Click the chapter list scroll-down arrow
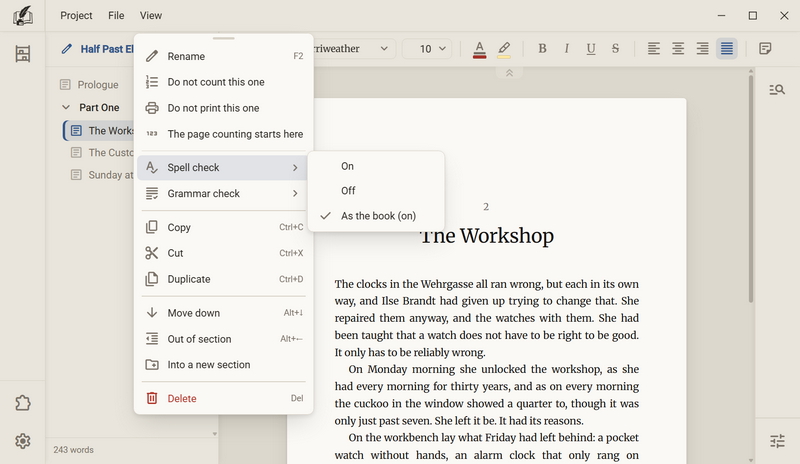The height and width of the screenshot is (464, 800). 215,434
